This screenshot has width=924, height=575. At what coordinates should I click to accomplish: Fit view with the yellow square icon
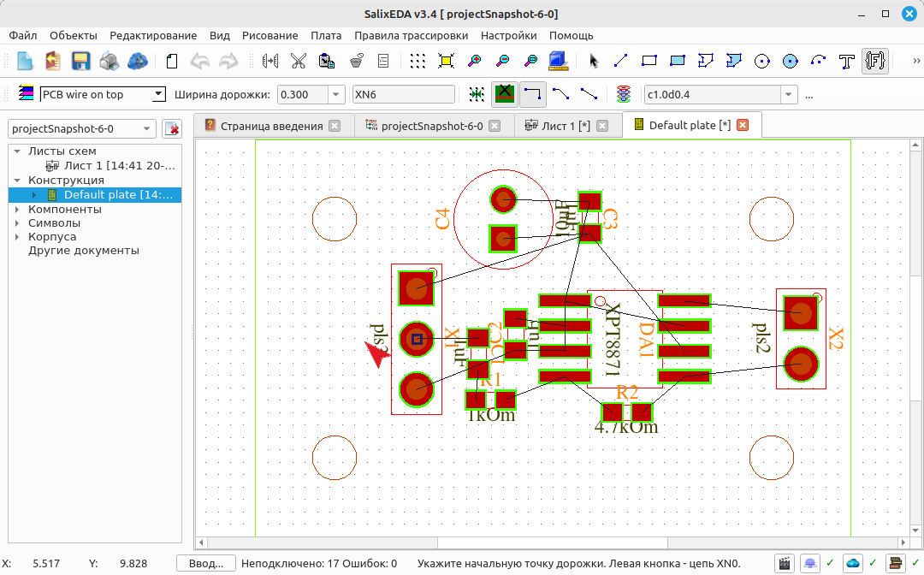(x=446, y=61)
